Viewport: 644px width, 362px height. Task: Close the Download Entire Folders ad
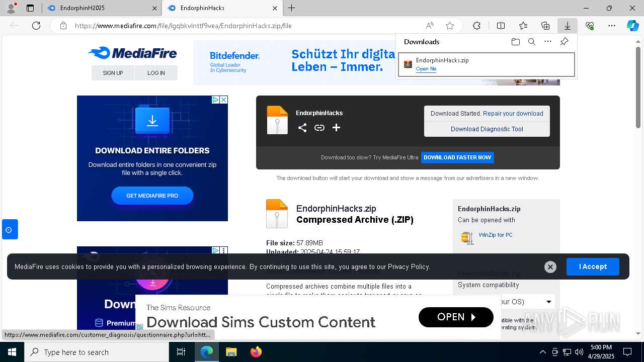224,100
